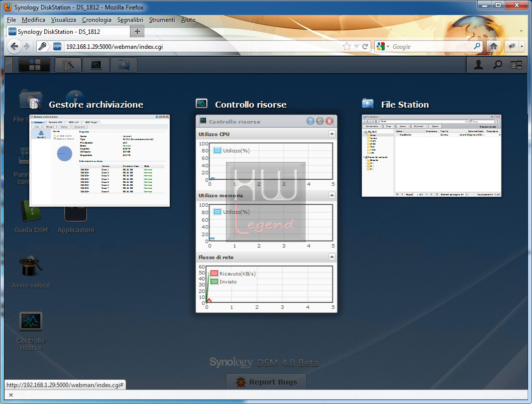Viewport: 532px width, 404px height.
Task: Minimize Controllo risorse widget with gray button
Action: tap(319, 121)
